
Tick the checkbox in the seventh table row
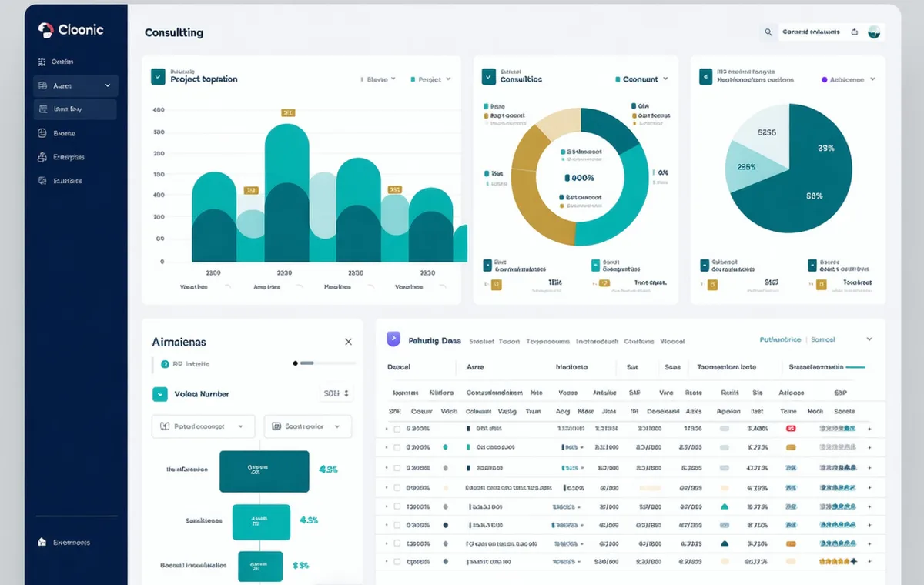click(397, 543)
